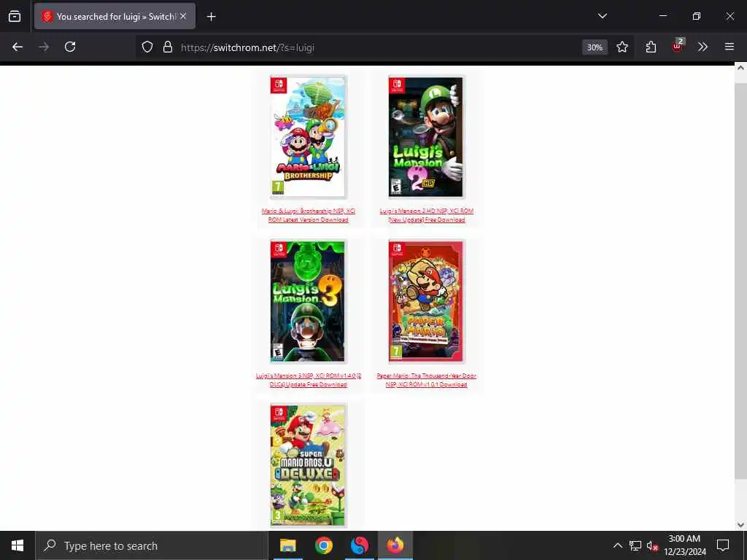Open the list all tabs dropdown arrow
Viewport: 747px width, 560px height.
point(602,16)
